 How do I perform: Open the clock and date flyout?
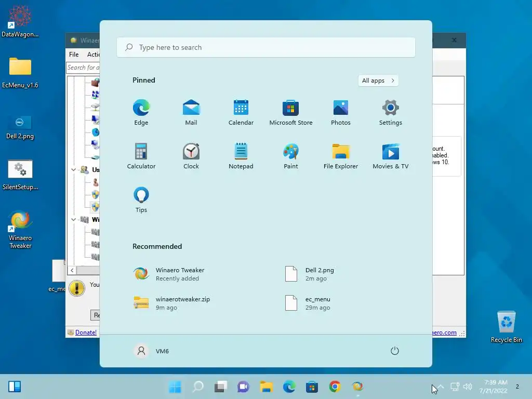[x=494, y=387]
